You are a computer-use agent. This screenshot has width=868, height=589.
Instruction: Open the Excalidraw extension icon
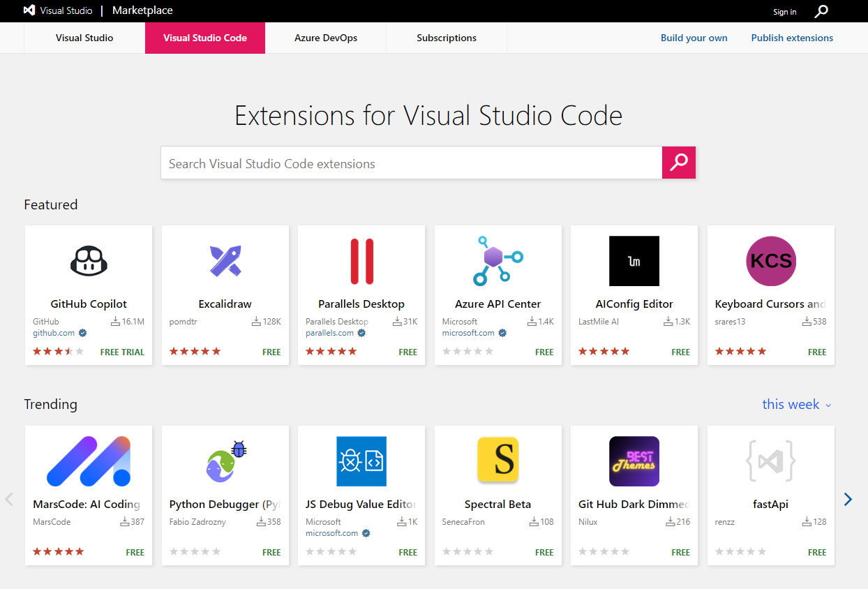[225, 261]
